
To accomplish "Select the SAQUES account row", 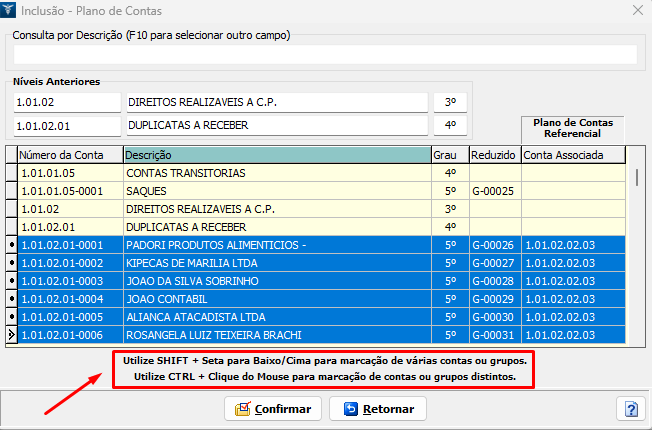I will point(276,191).
